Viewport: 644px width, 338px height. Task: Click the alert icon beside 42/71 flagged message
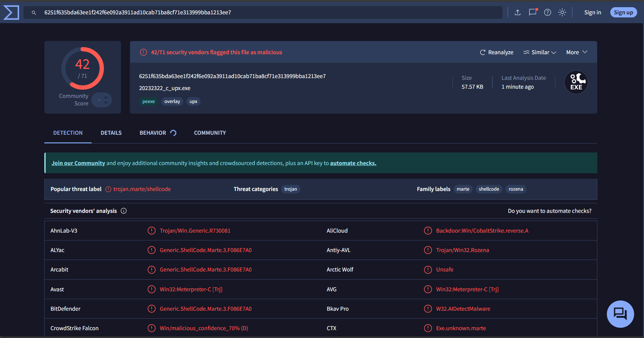(143, 52)
